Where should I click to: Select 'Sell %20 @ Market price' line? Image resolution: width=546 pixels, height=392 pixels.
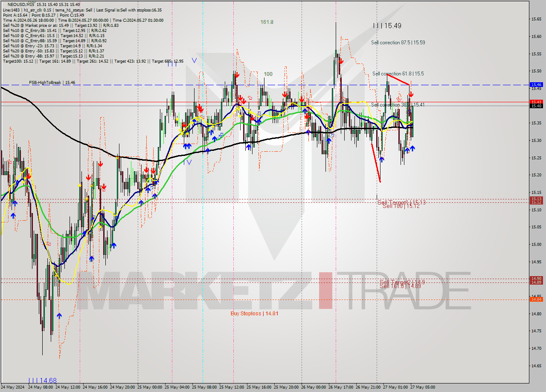pyautogui.click(x=61, y=25)
